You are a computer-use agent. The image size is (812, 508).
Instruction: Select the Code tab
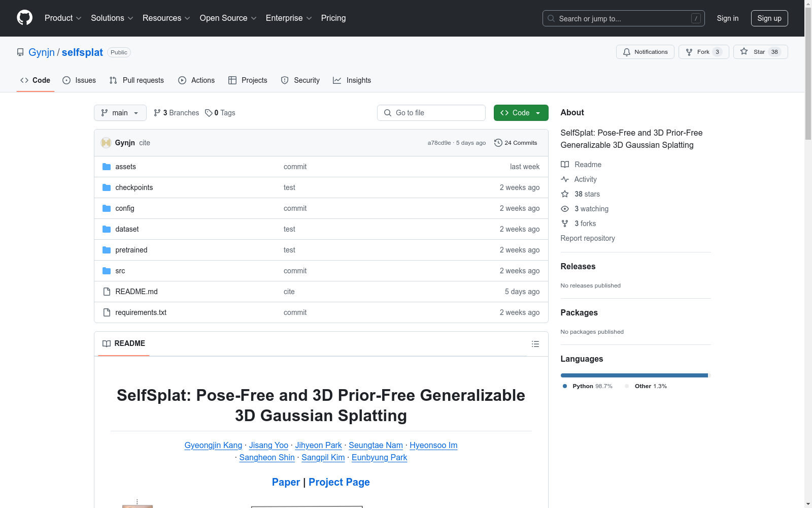36,80
